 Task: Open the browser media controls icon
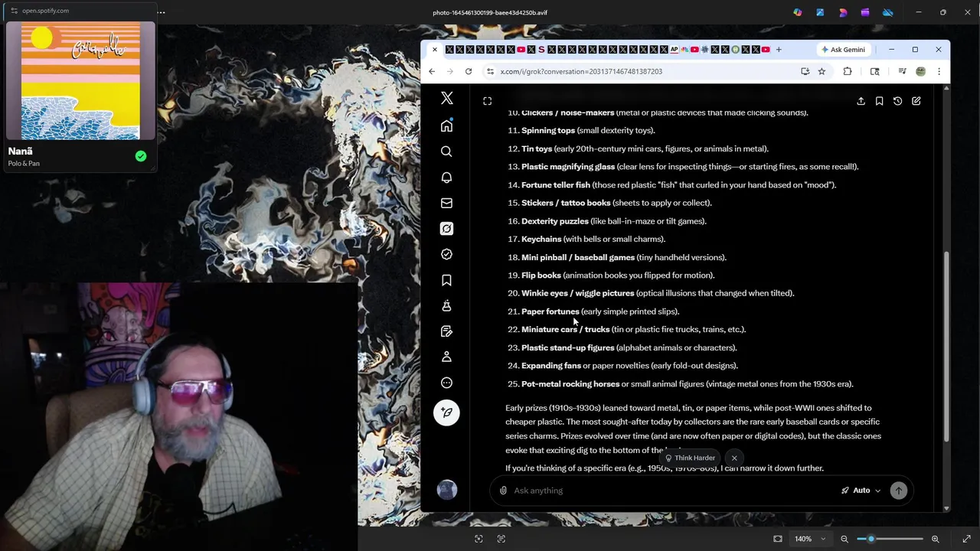pos(903,71)
